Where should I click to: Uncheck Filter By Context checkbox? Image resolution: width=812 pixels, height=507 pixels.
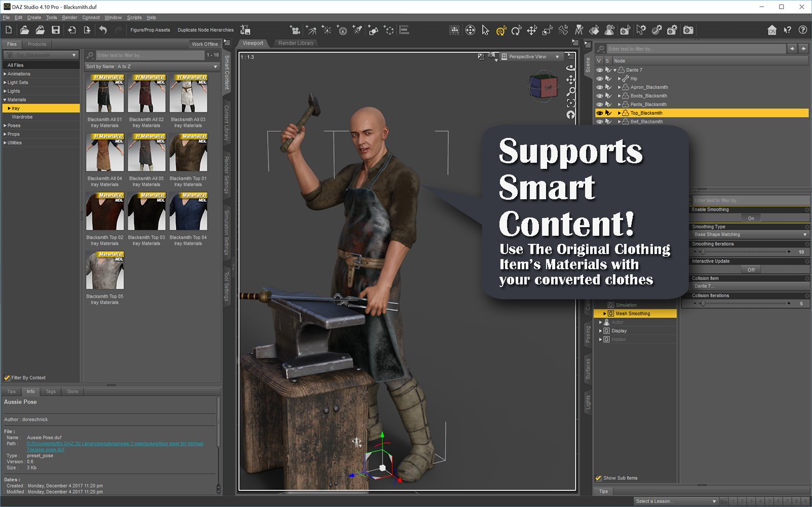(x=7, y=378)
